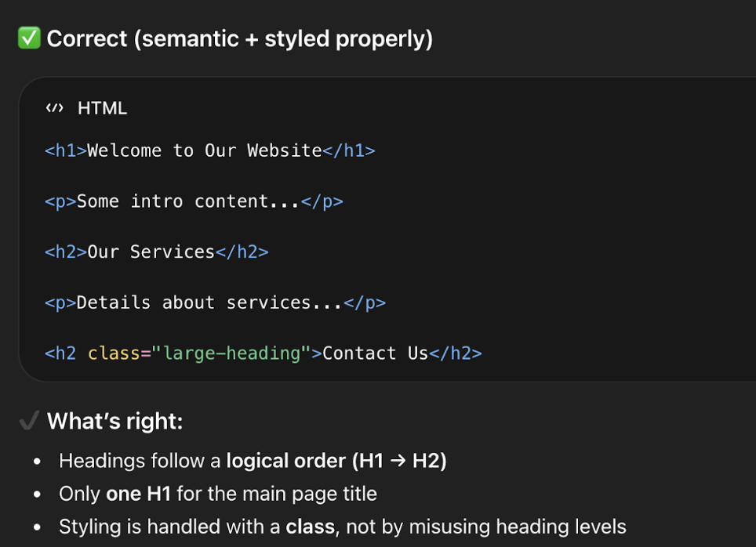Click the code line 'Welcome to Our Website'
Screen dimensions: 756x547
point(209,150)
